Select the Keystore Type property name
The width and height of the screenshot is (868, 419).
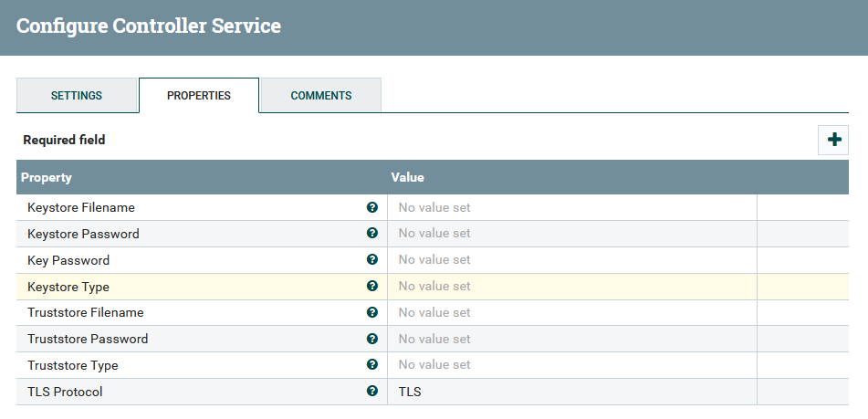(x=68, y=287)
